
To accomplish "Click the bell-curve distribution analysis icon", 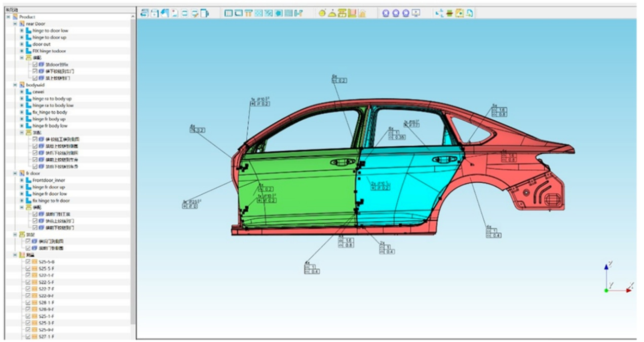I will click(332, 14).
